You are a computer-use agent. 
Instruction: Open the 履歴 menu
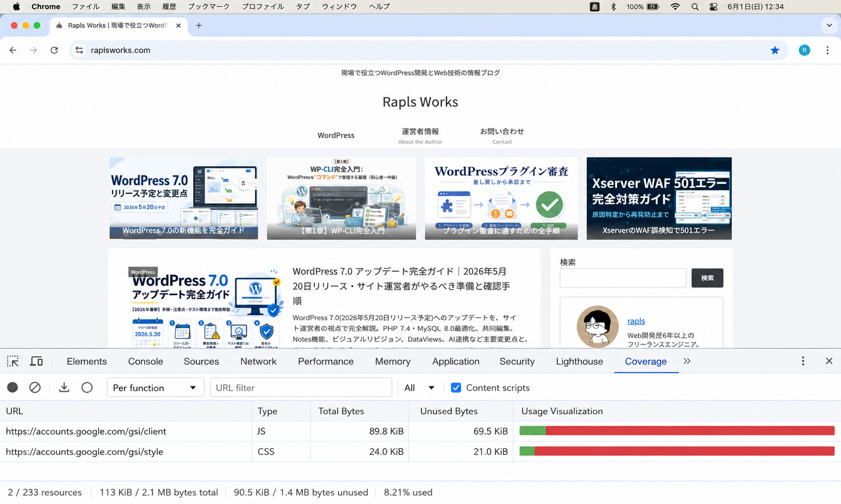pos(169,7)
